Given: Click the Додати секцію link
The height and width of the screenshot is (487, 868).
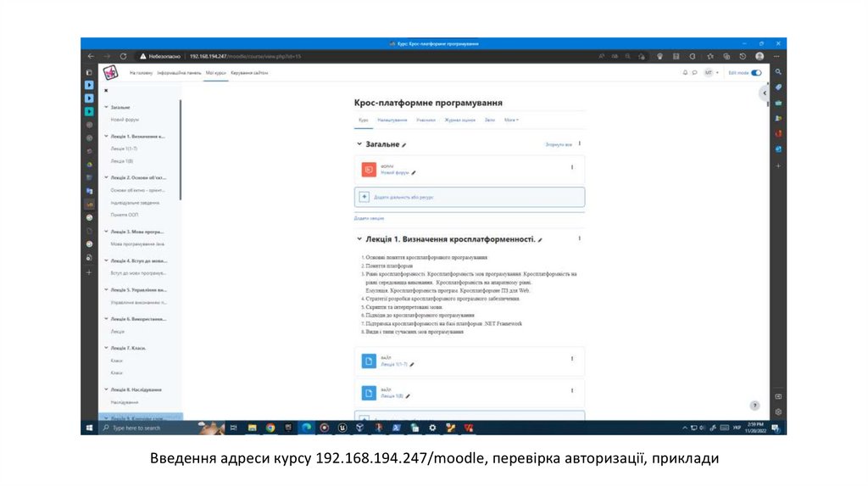Looking at the screenshot, I should click(369, 218).
